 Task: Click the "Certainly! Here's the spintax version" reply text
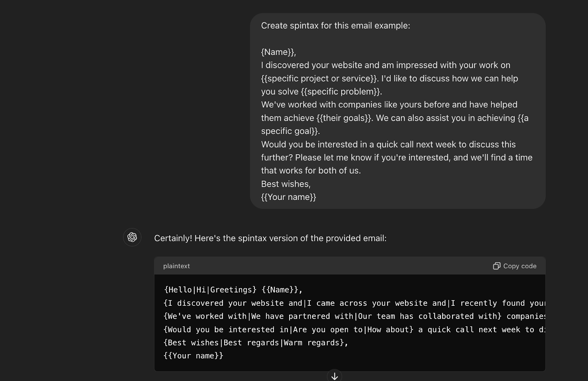[x=270, y=238]
